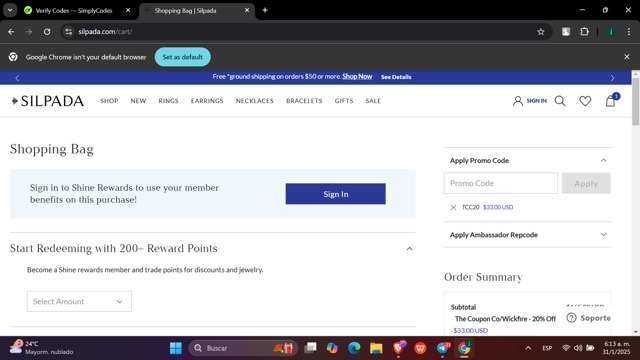This screenshot has height=360, width=640.
Task: Click into the Promo Code field
Action: point(501,183)
